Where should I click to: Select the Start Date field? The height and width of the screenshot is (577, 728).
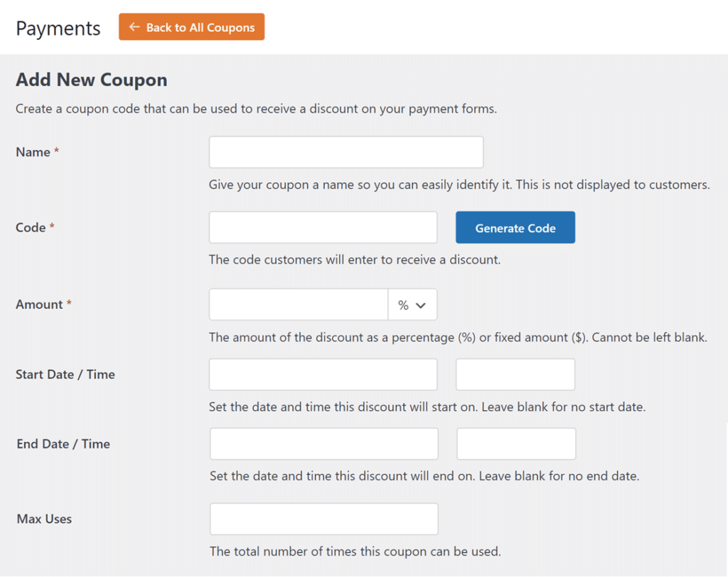323,374
